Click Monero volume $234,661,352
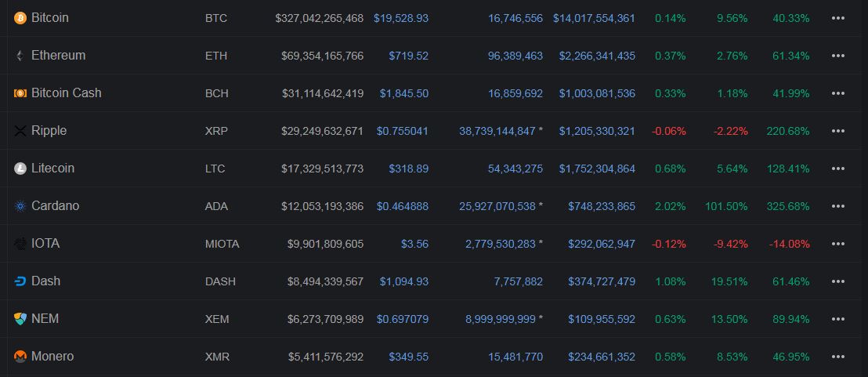Viewport: 868px width, 377px height. pos(602,357)
